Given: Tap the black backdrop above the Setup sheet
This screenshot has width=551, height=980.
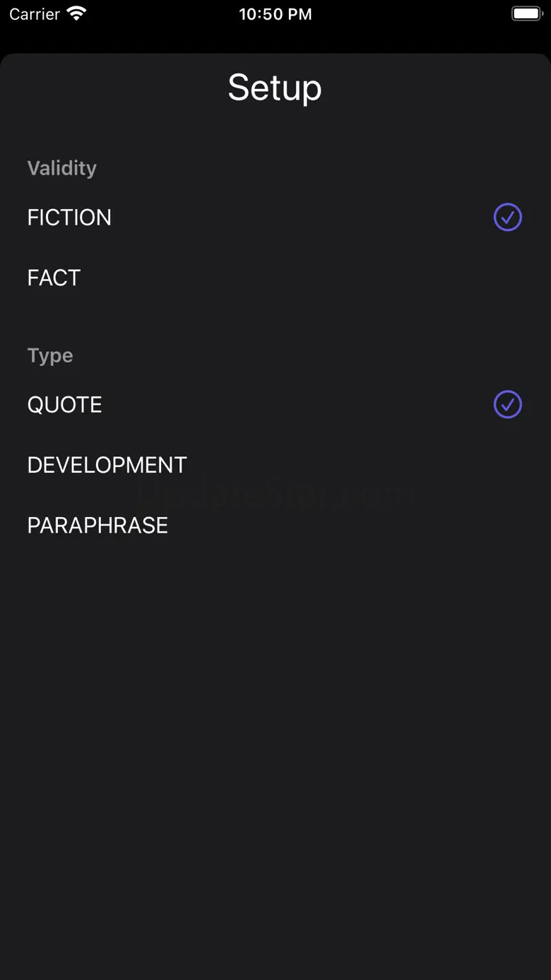Looking at the screenshot, I should tap(275, 39).
